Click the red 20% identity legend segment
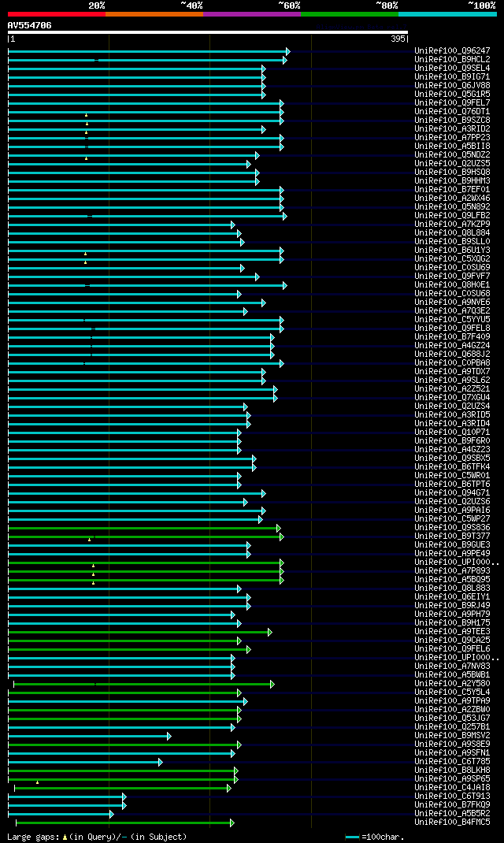This screenshot has width=504, height=843. point(57,14)
